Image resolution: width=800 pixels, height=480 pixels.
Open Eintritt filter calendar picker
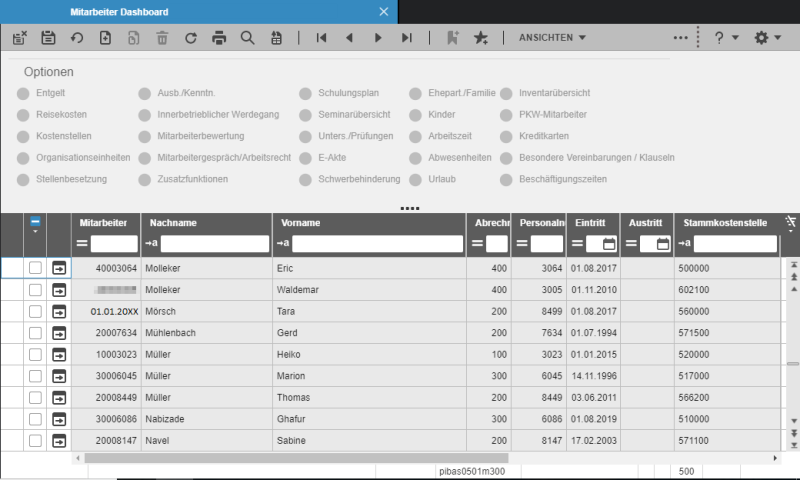click(x=609, y=244)
